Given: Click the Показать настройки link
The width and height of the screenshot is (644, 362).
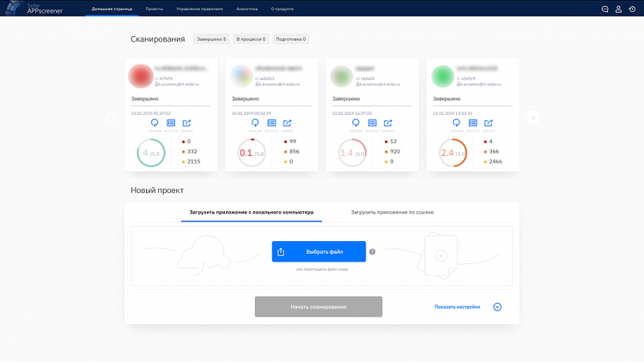Looking at the screenshot, I should (457, 306).
